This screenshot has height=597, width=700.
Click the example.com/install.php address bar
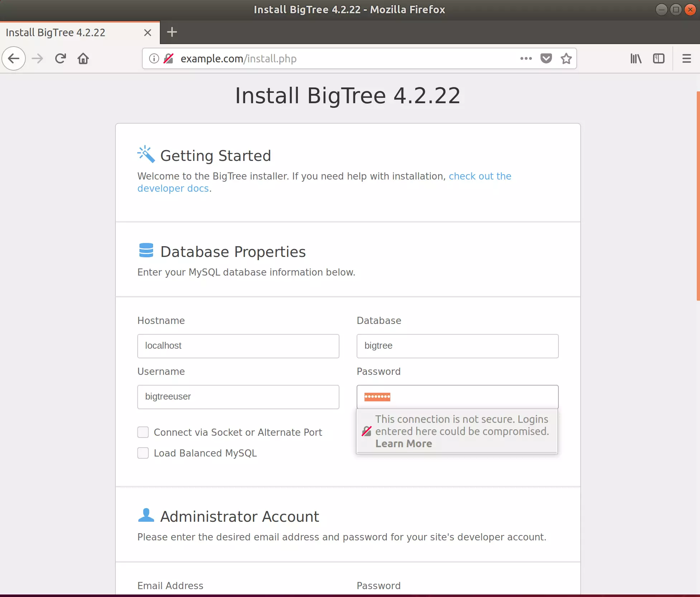pyautogui.click(x=359, y=58)
